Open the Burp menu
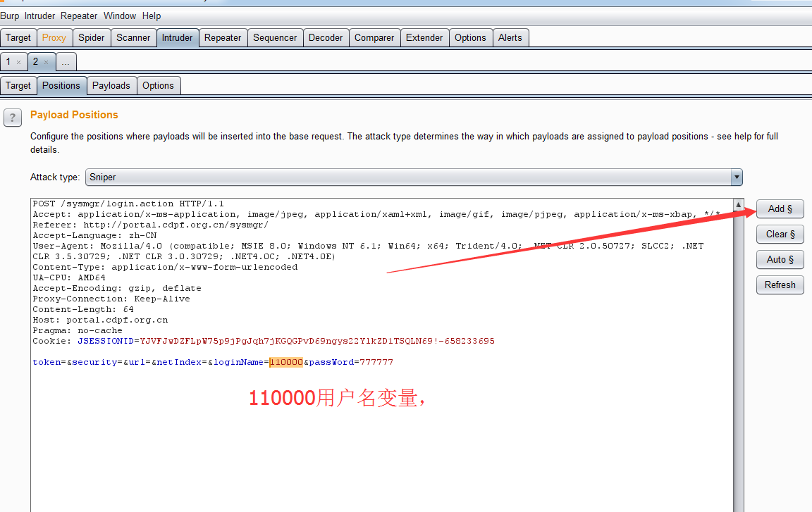Viewport: 812px width, 512px height. click(9, 16)
